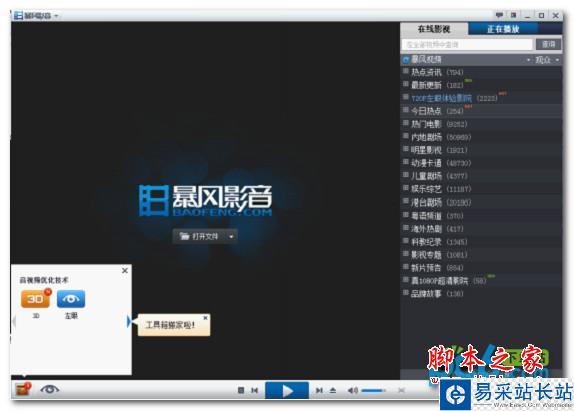Open the 暴风影音 main menu in the title bar
This screenshot has width=574, height=411.
point(36,16)
